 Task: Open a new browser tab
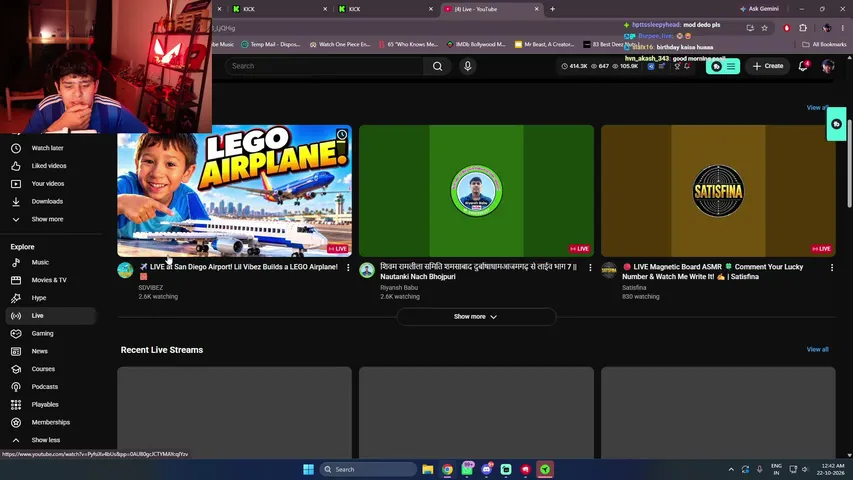(x=552, y=9)
